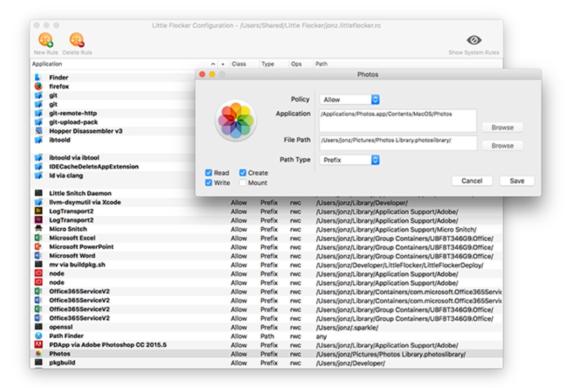580x388 pixels.
Task: Click the Cancel button in Photos dialog
Action: 472,181
